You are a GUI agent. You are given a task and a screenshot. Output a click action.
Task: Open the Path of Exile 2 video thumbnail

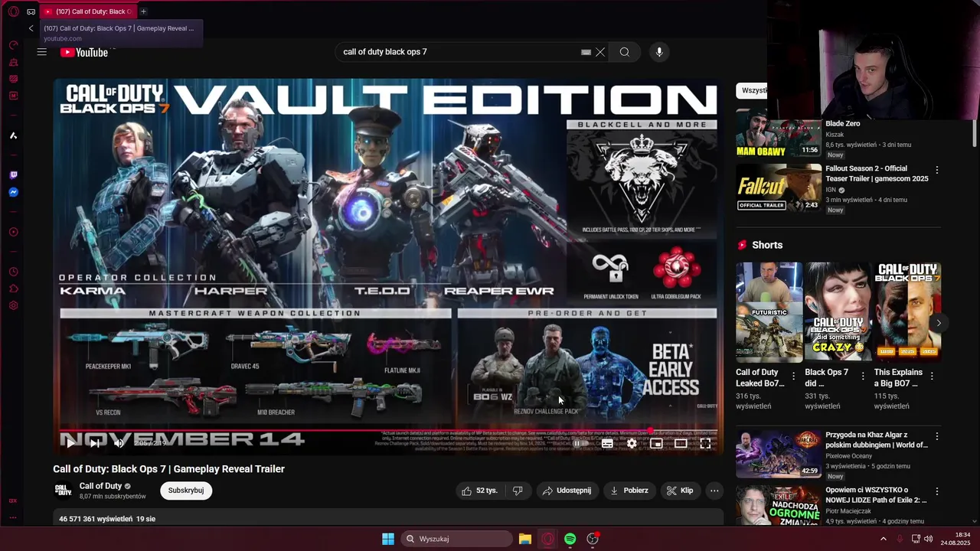click(779, 505)
